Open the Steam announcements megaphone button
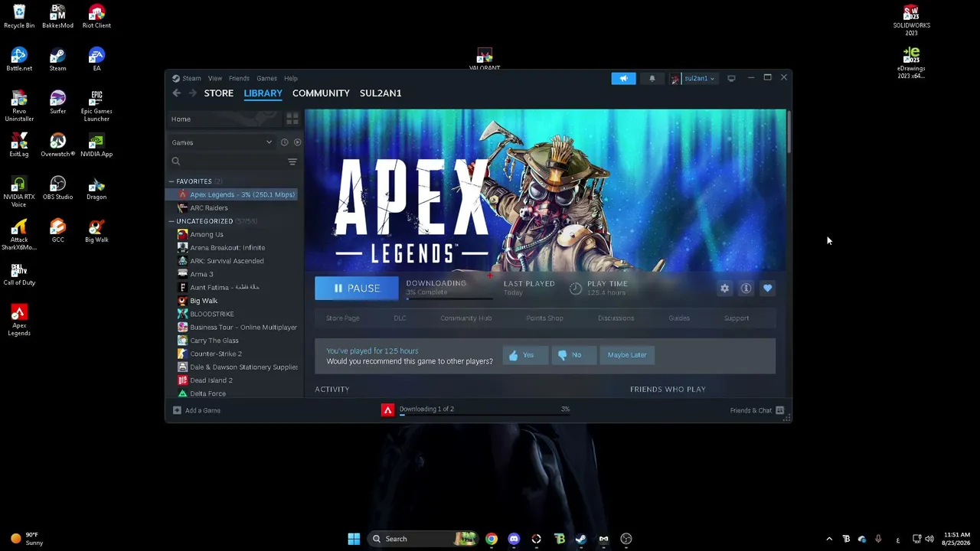 tap(623, 78)
